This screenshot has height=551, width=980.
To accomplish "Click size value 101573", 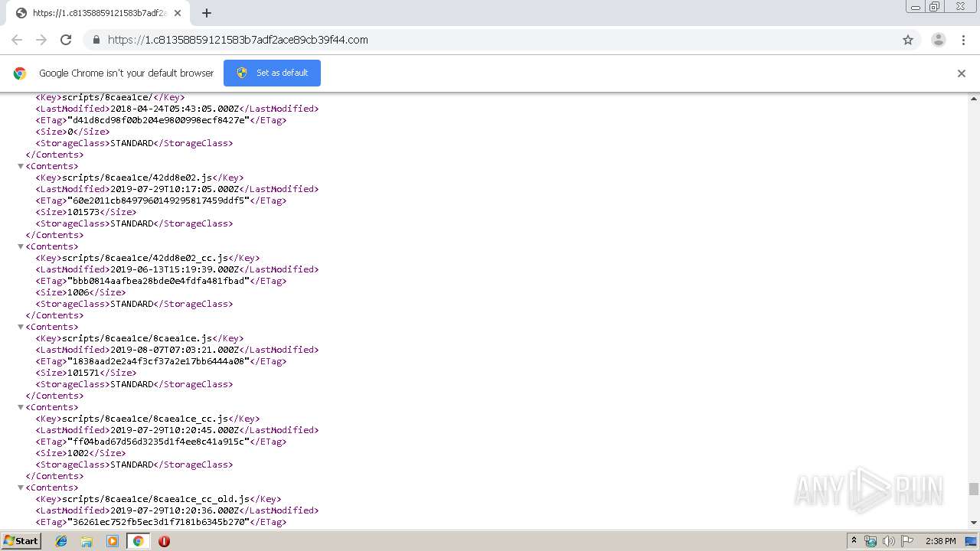I will (x=83, y=212).
